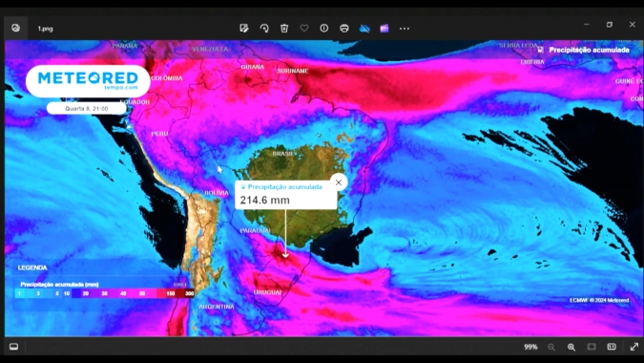Viewport: 644px width, 363px height.
Task: Enter fullscreen with the diagonal arrows icon
Action: pos(634,347)
